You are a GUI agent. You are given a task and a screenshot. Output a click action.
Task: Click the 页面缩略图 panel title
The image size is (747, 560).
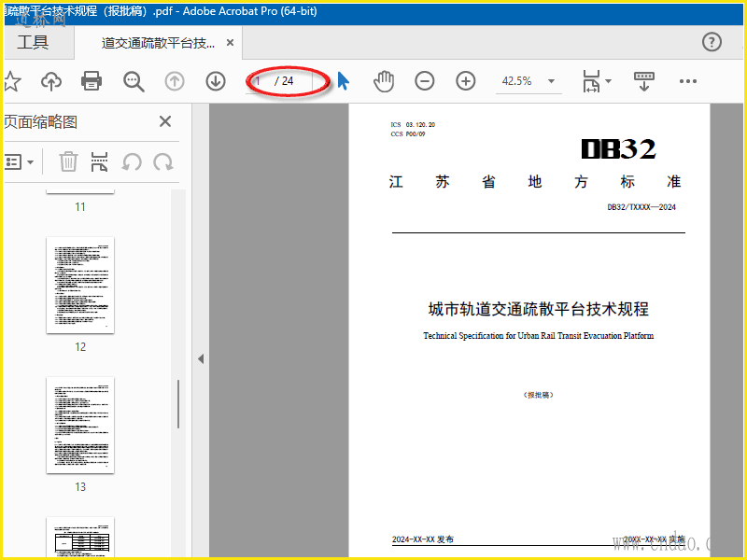[41, 122]
